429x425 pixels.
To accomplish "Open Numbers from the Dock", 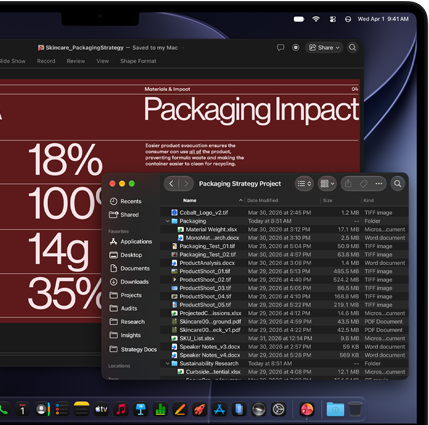I will click(x=160, y=409).
